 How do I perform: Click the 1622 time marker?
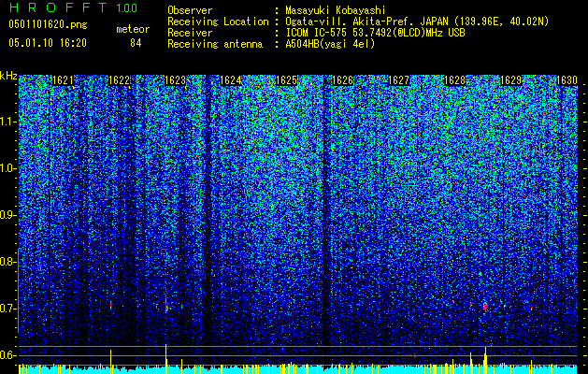point(119,80)
